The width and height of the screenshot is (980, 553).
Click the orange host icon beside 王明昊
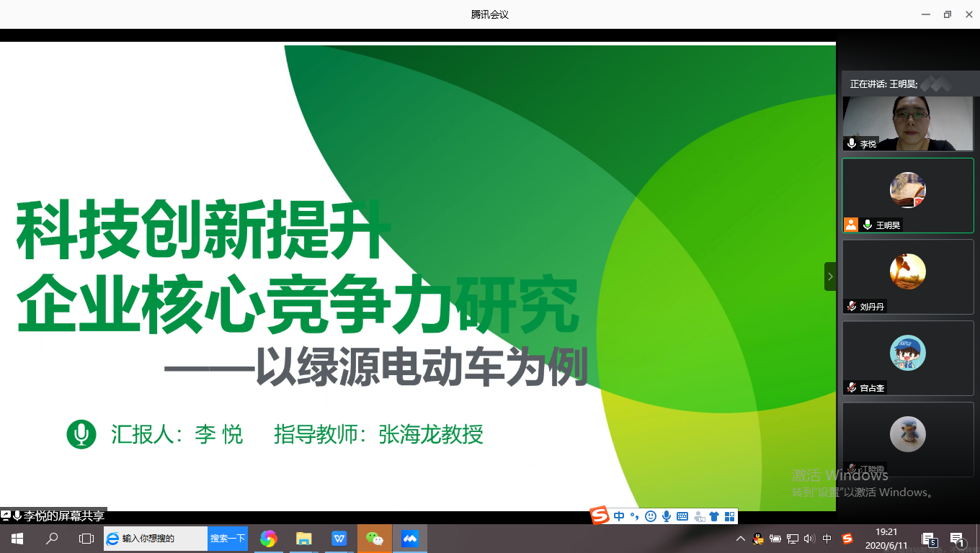point(851,225)
